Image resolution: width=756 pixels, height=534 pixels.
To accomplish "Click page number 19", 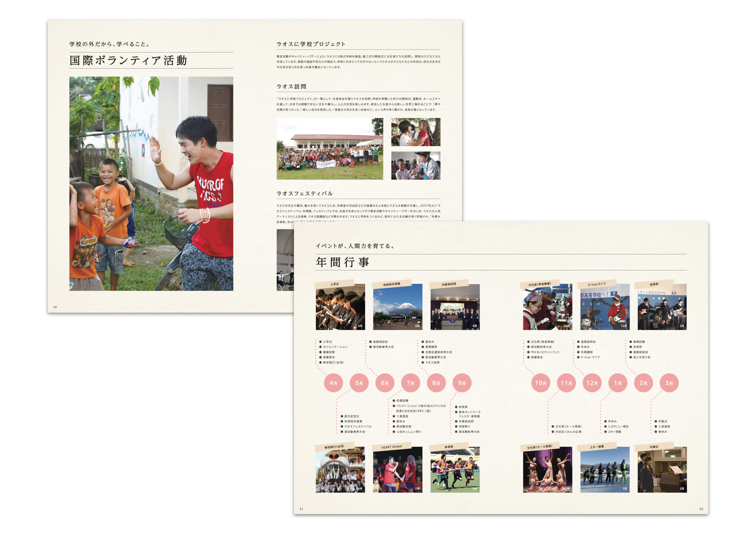I will [55, 307].
